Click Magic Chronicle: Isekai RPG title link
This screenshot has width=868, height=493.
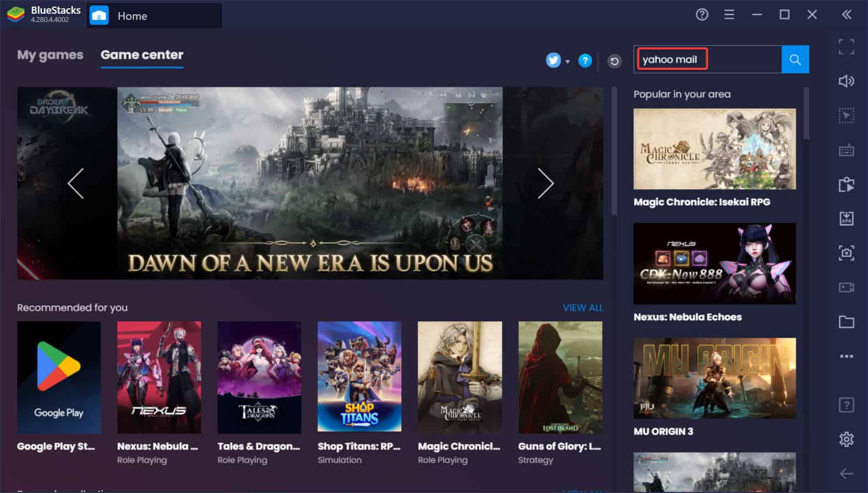(702, 202)
